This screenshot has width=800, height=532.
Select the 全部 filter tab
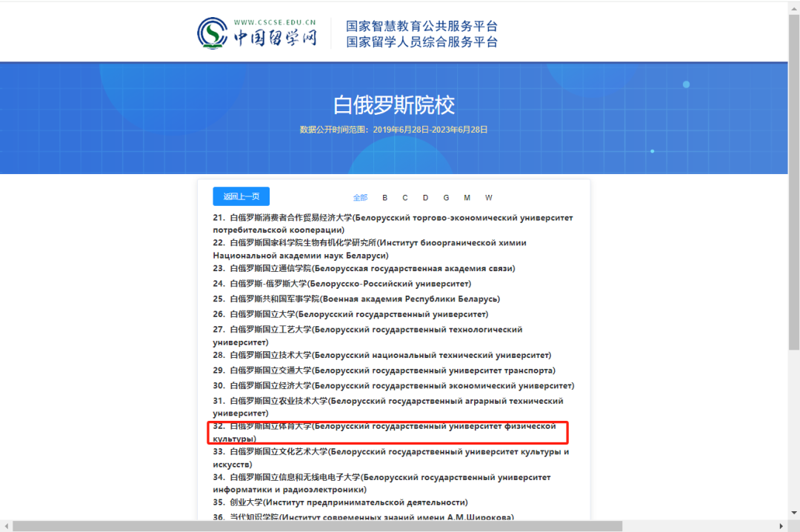tap(360, 198)
